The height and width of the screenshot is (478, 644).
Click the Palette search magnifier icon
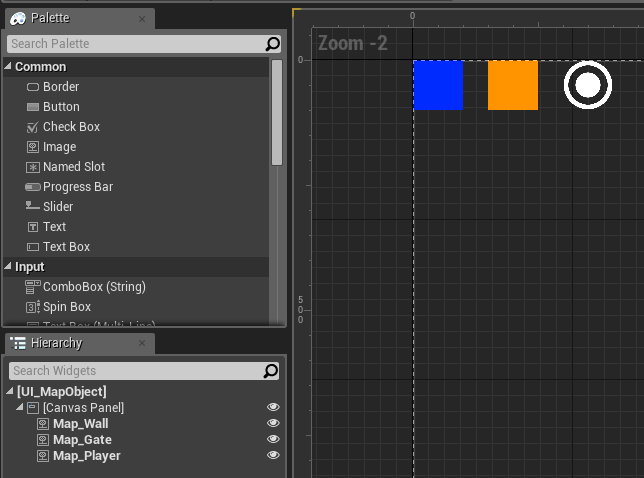272,44
